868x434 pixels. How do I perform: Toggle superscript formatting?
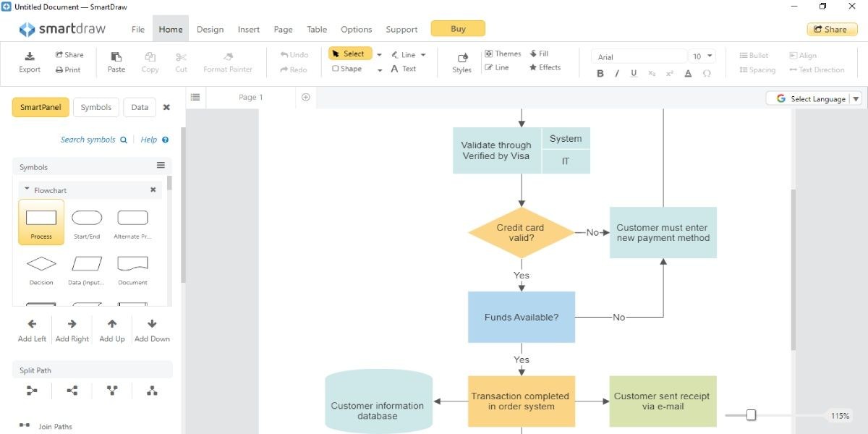(x=670, y=73)
